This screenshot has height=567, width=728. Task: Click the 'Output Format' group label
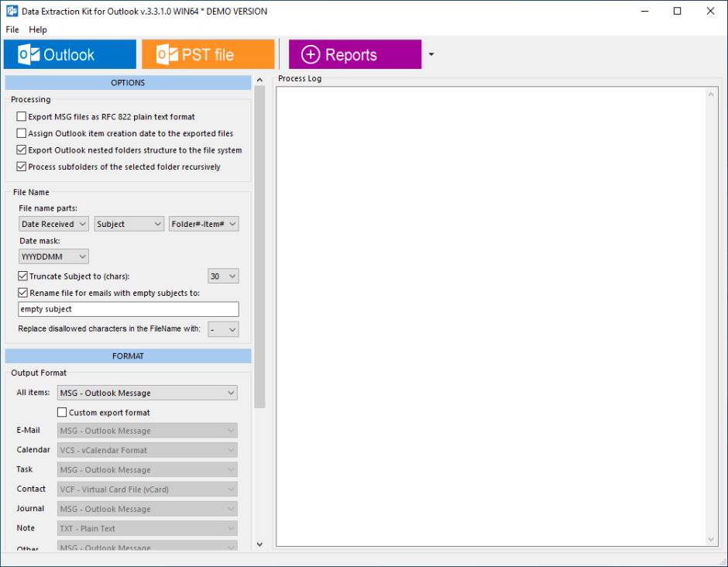[39, 373]
